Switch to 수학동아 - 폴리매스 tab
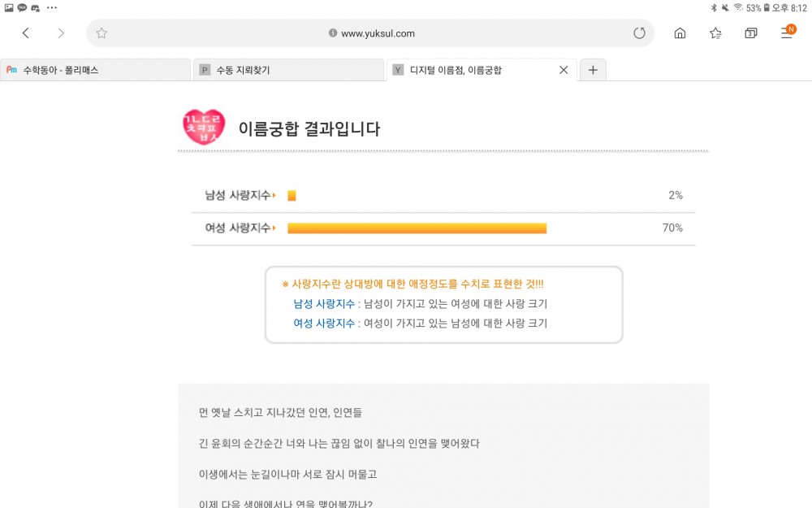The width and height of the screenshot is (812, 508). pos(95,70)
